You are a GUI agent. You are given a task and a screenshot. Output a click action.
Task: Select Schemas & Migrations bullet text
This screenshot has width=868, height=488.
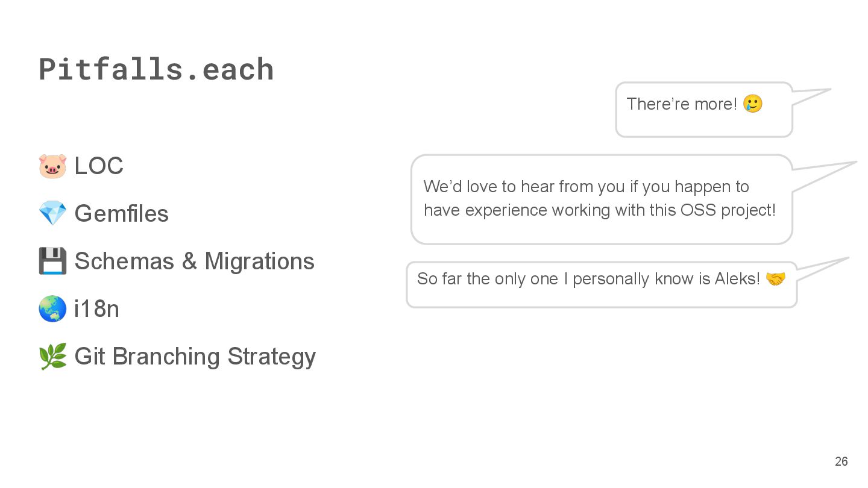[x=194, y=261]
